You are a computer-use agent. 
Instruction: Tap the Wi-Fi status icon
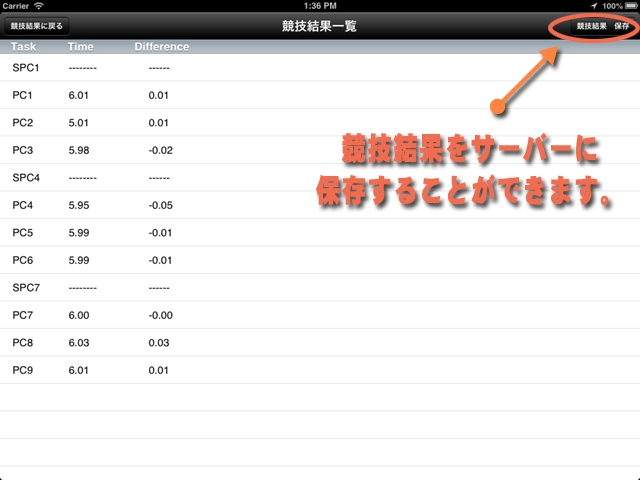point(38,6)
